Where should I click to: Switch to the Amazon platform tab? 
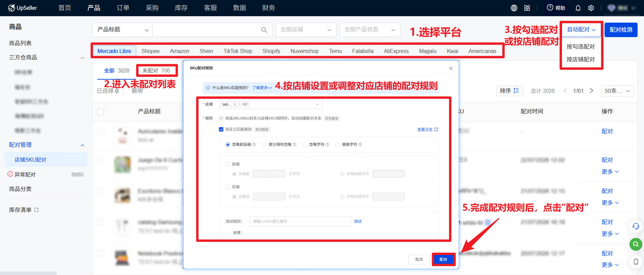(x=179, y=51)
